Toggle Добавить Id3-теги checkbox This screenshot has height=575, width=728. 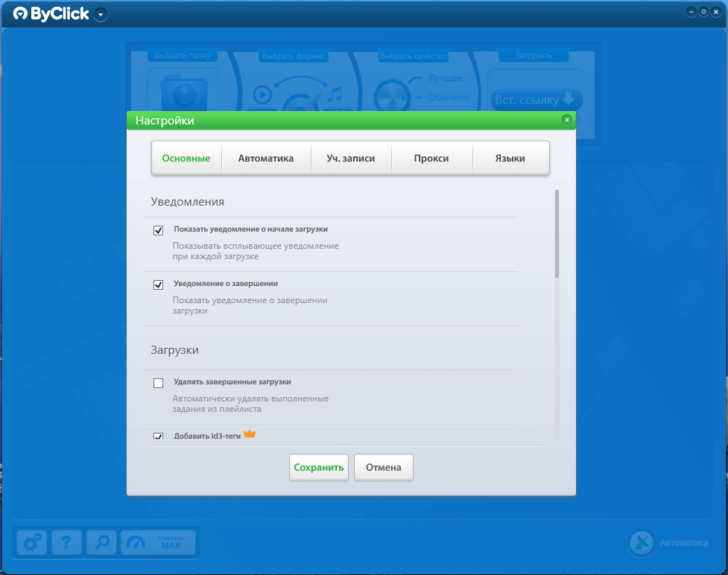click(x=158, y=436)
